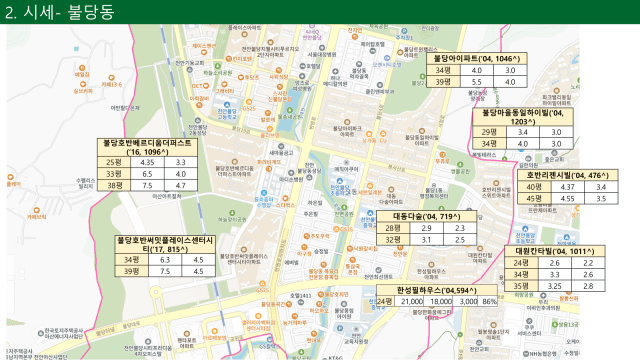Click the slide title '2. 시세- 불당동'

60,12
